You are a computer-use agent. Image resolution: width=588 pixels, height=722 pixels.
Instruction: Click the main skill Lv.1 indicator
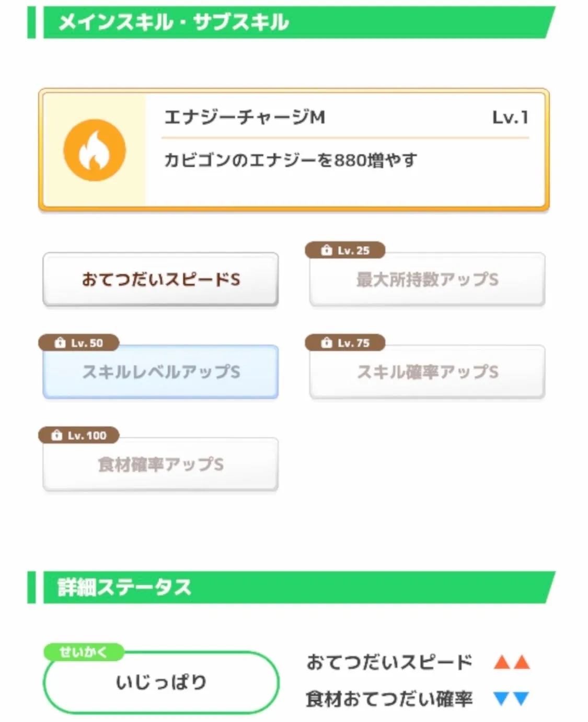click(x=510, y=118)
